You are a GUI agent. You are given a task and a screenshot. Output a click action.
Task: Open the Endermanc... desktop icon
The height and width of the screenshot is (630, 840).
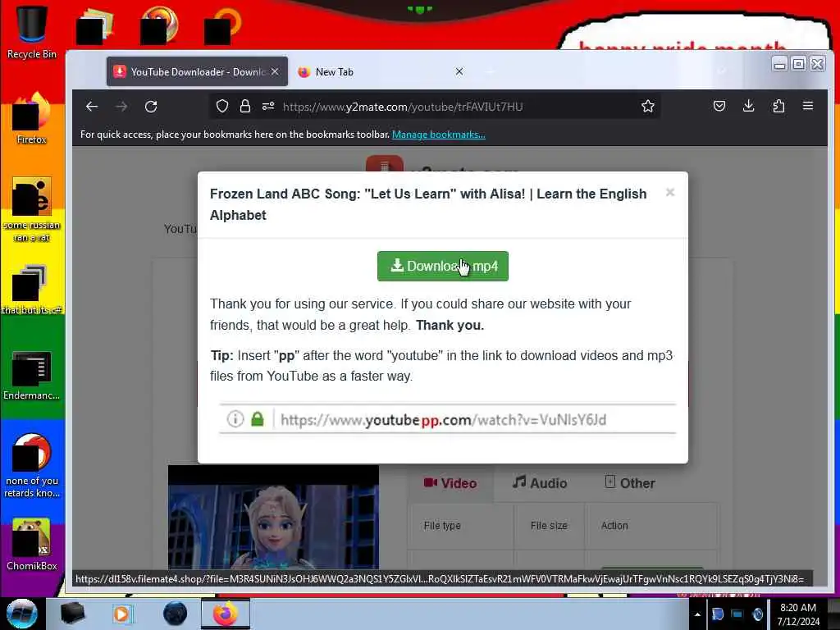point(32,375)
